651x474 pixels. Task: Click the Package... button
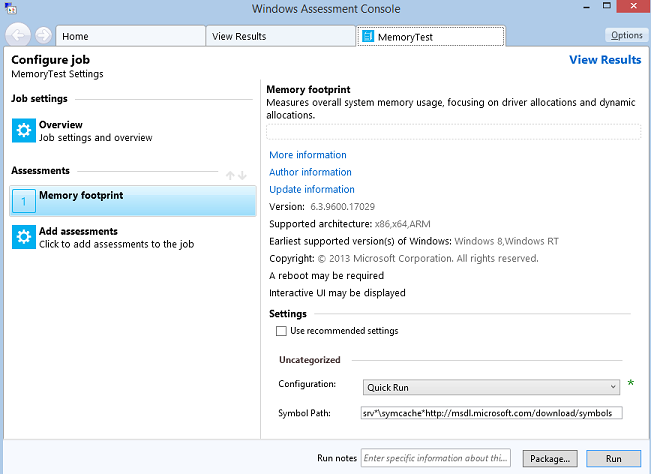coord(550,459)
